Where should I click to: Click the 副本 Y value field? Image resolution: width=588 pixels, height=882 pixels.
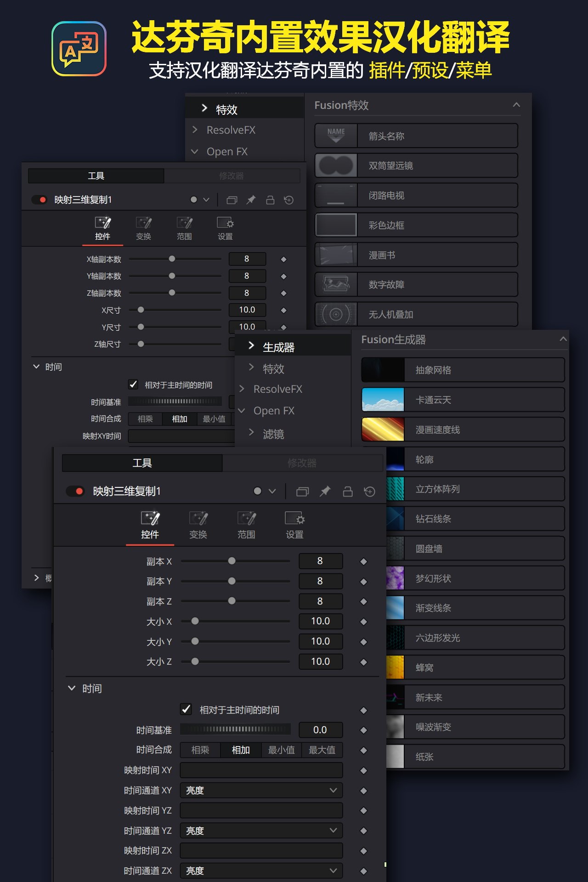[321, 581]
